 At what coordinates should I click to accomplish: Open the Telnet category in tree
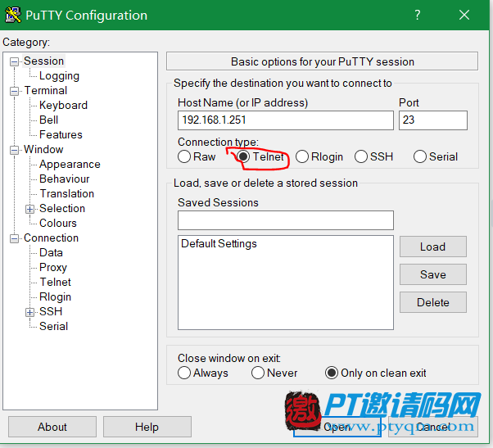pyautogui.click(x=56, y=282)
